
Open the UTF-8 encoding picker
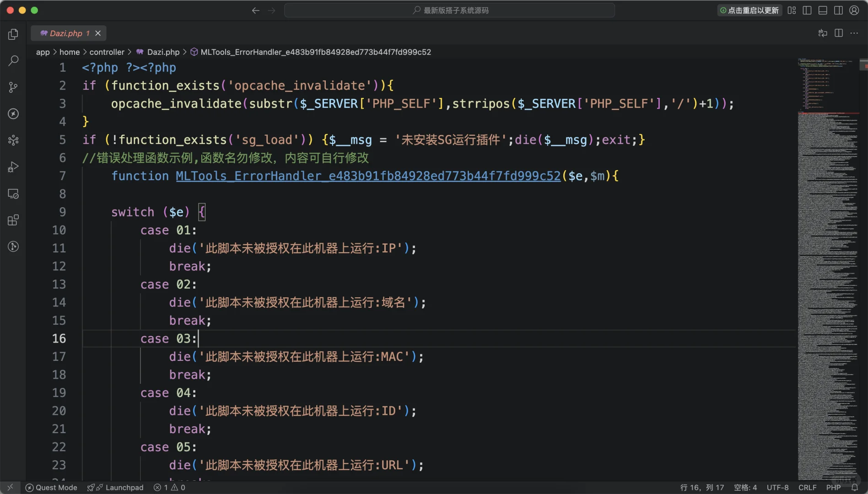(778, 488)
